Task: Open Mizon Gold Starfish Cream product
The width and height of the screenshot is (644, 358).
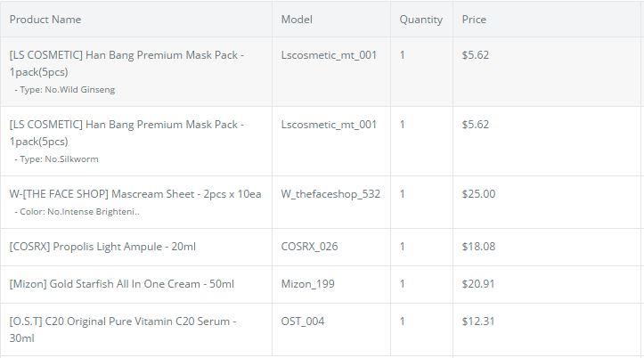Action: coord(121,284)
